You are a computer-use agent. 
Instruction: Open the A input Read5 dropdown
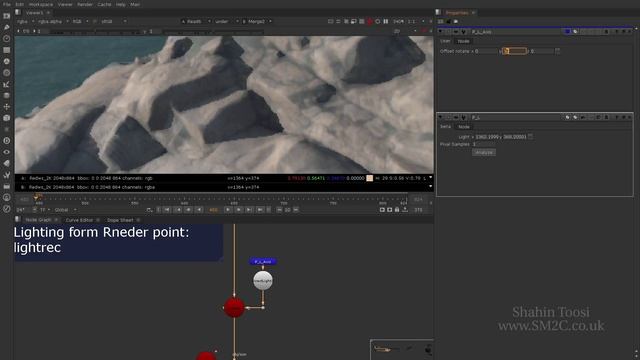(x=196, y=21)
